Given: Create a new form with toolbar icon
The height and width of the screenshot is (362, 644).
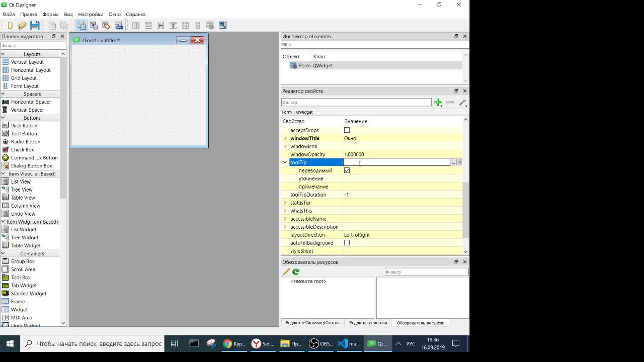Looking at the screenshot, I should point(10,25).
